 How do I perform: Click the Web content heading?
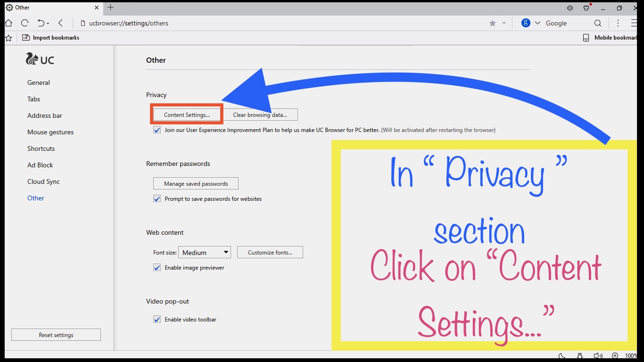tap(165, 232)
